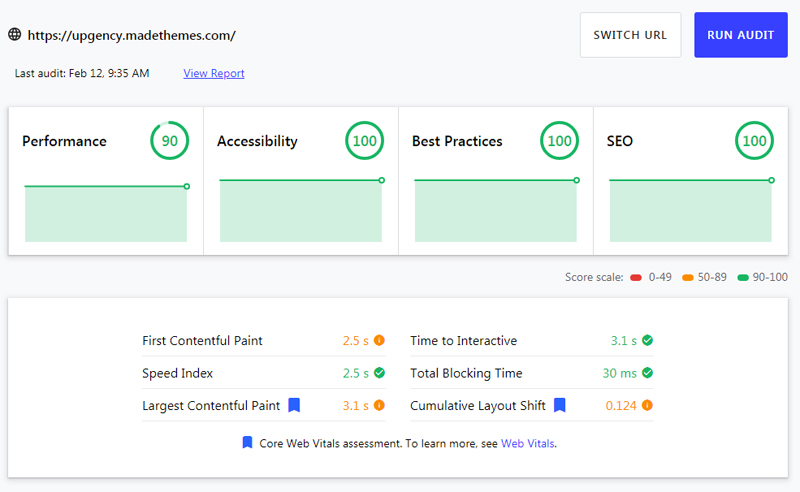Screen dimensions: 800x492
Task: Click the bookmark icon in Core Web Vitals note
Action: (x=248, y=442)
